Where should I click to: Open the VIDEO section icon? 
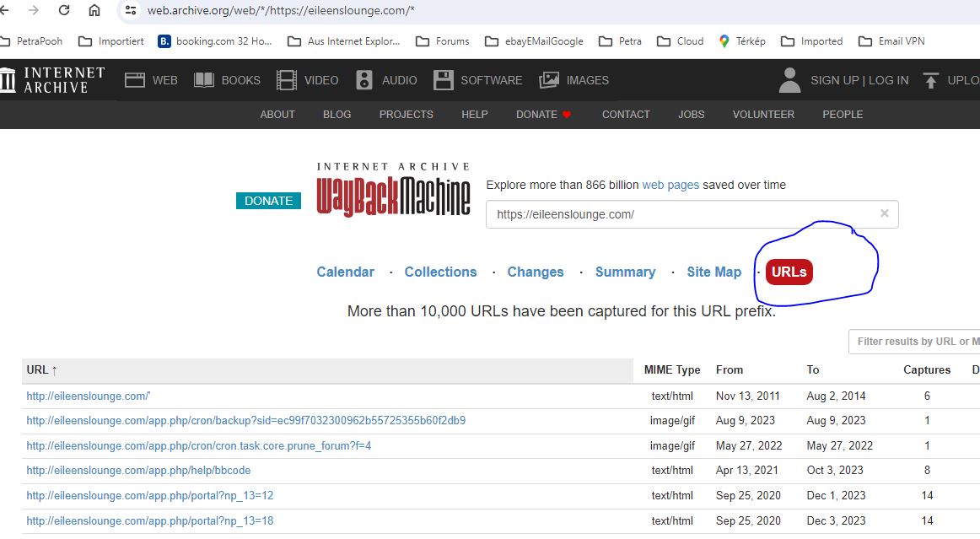tap(286, 80)
